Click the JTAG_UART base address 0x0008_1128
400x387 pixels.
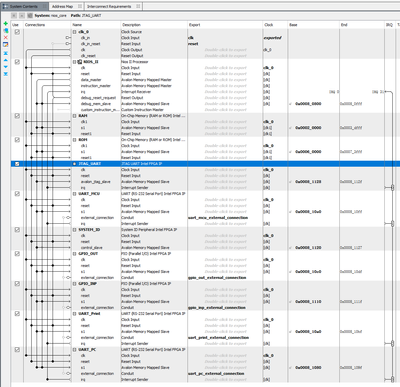pyautogui.click(x=308, y=182)
